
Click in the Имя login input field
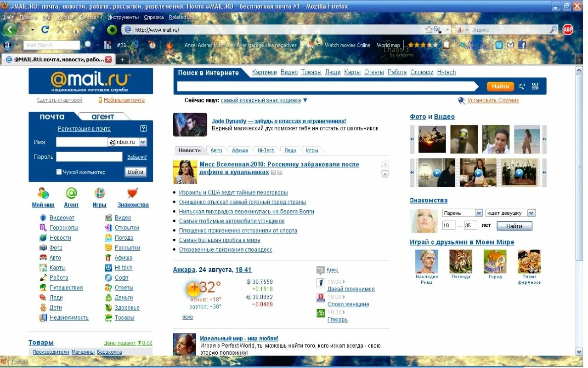click(82, 142)
